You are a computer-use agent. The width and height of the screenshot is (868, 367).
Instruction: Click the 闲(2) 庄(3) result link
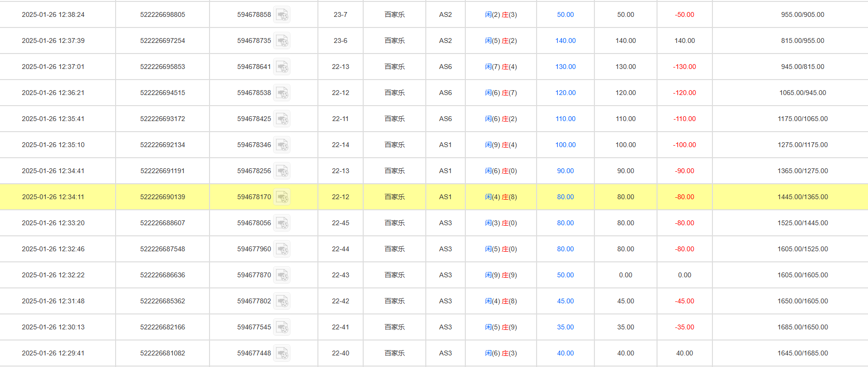pos(500,15)
